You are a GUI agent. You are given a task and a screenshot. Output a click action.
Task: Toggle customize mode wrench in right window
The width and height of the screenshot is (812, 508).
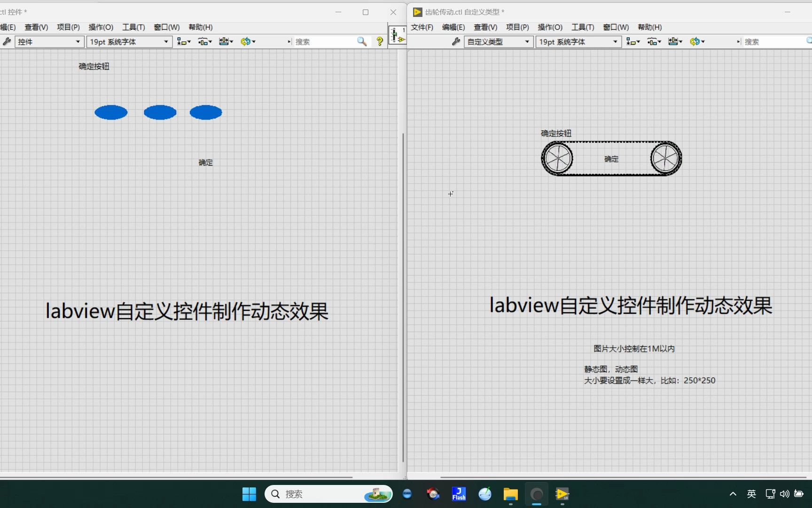pos(455,41)
